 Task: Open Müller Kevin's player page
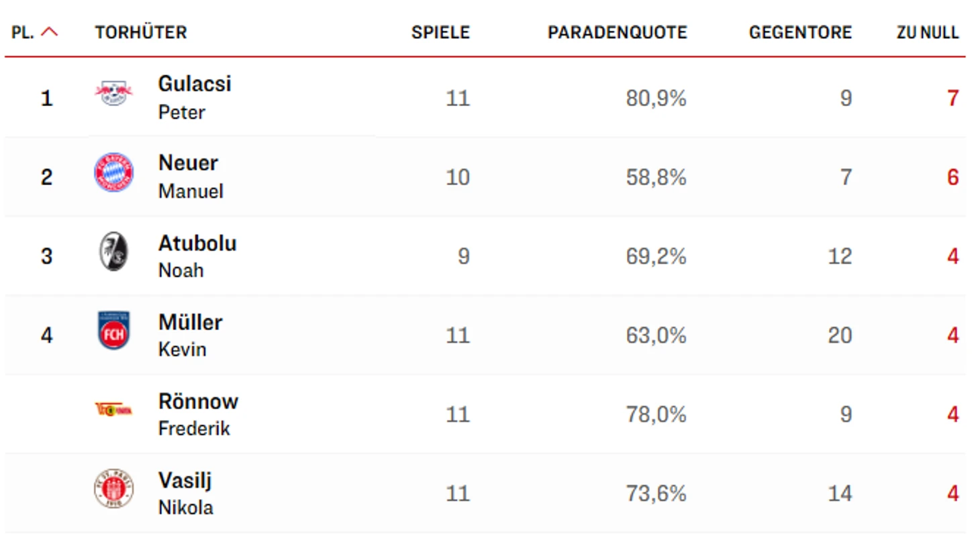[191, 335]
